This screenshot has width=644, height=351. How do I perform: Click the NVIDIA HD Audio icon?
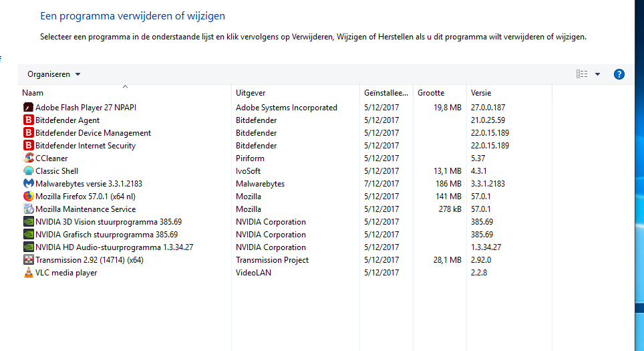tap(28, 247)
